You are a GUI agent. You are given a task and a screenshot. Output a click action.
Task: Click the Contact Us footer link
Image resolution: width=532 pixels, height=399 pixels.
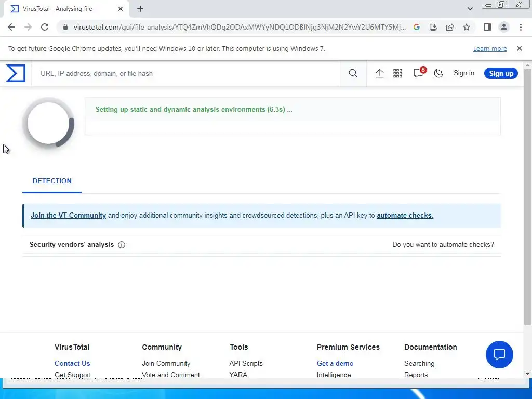tap(72, 363)
